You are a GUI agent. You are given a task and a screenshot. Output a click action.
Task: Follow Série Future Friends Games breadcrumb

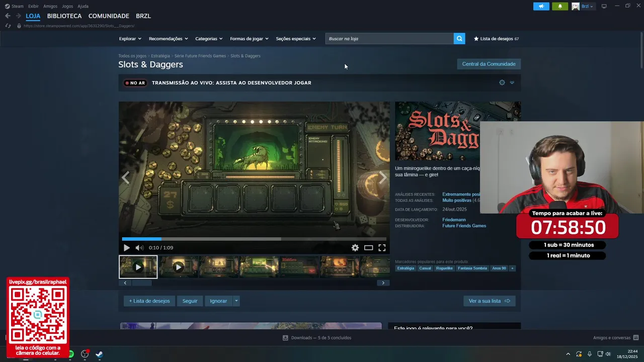[200, 56]
